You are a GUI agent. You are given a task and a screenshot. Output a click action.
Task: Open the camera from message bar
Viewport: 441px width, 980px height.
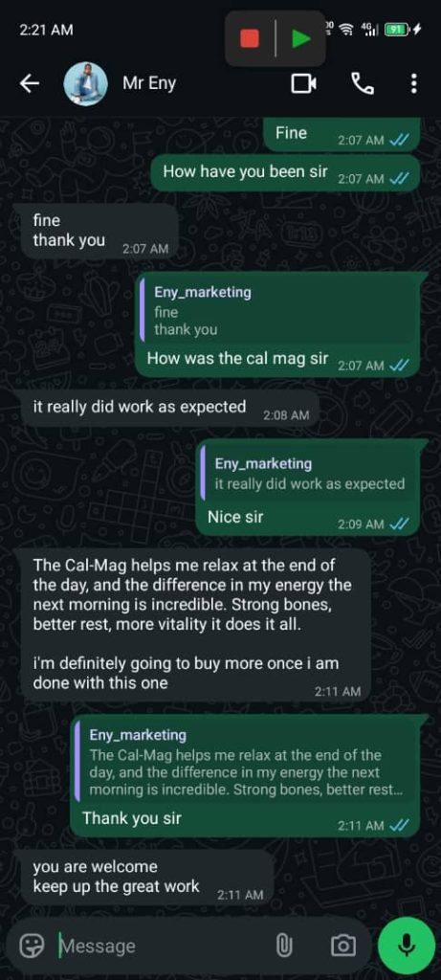click(342, 946)
